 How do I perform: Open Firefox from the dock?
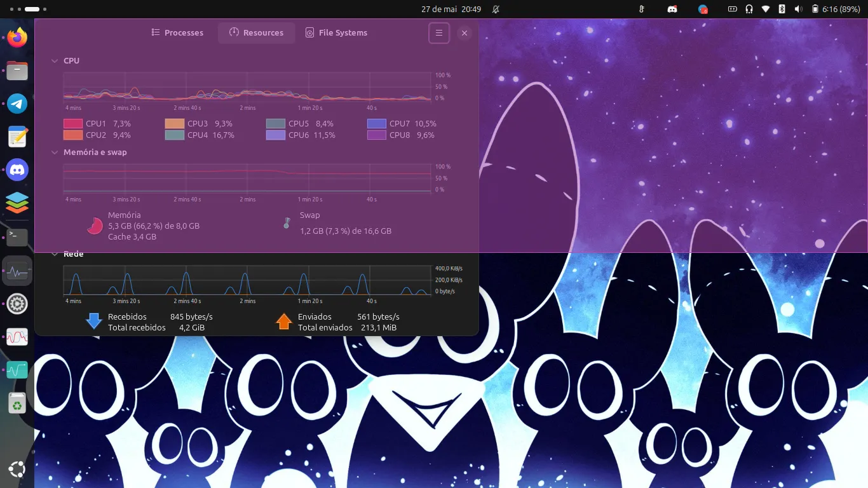click(17, 37)
